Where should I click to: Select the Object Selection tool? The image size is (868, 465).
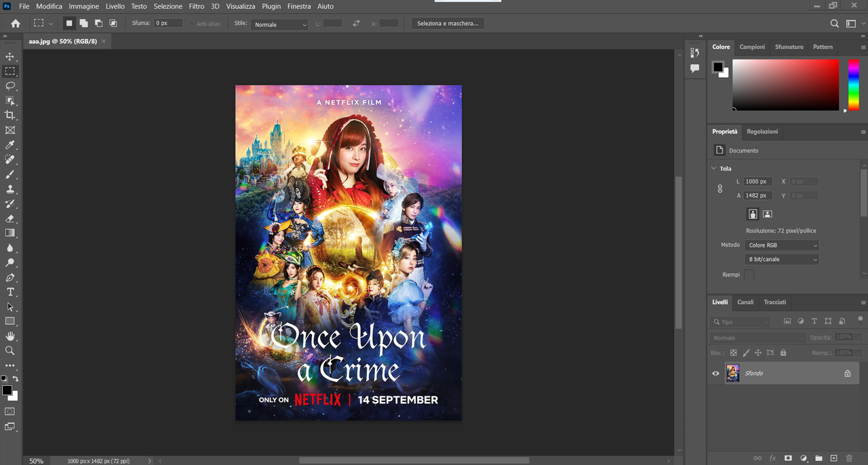(10, 101)
